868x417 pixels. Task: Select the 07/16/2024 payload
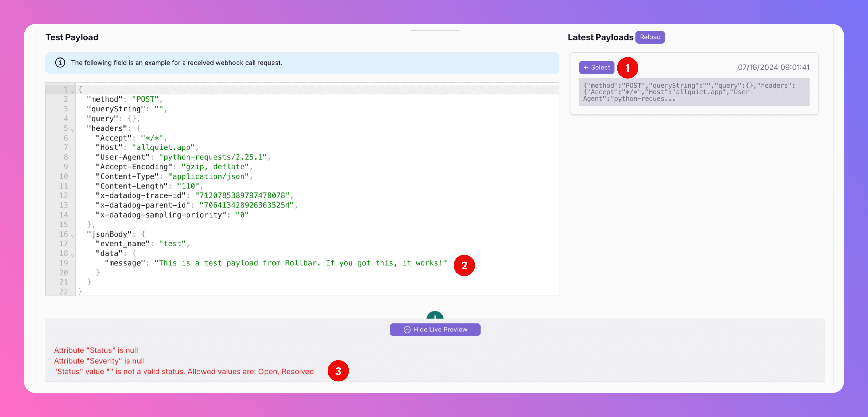coord(596,67)
